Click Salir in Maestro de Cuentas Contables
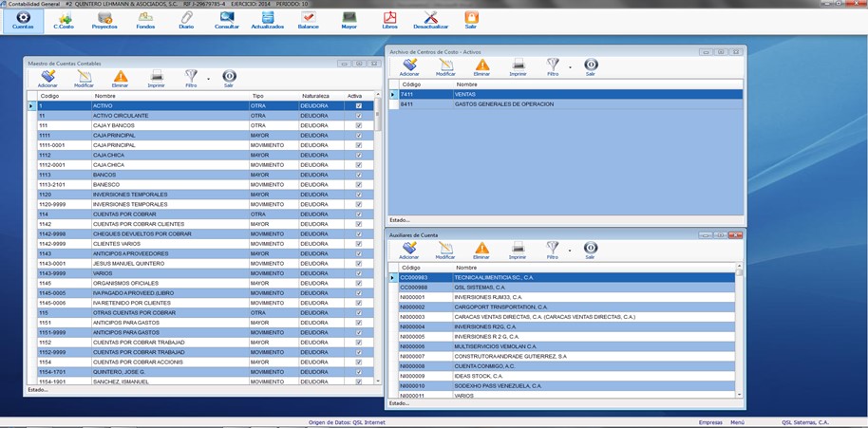 (229, 79)
